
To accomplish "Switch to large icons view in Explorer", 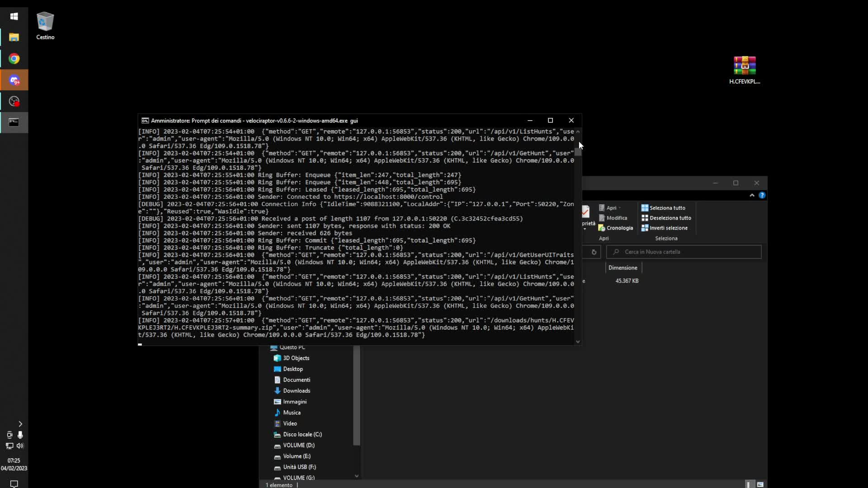I will point(760,484).
